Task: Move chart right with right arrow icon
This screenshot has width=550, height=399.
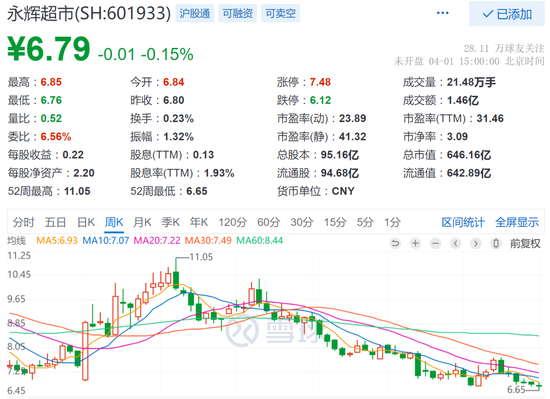Action: coord(476,243)
